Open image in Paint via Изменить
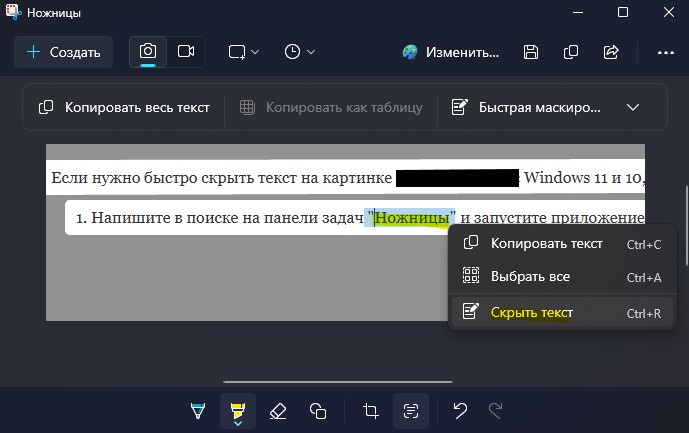Viewport: 689px width, 433px height. (451, 52)
